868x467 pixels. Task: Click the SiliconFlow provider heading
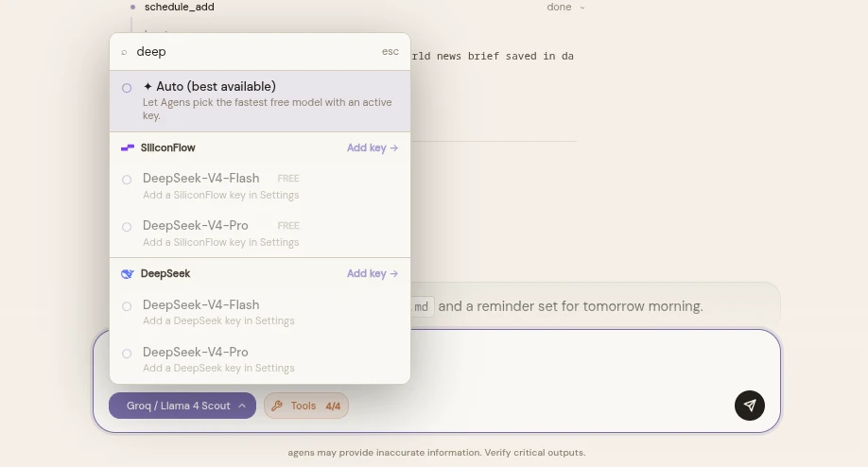(x=167, y=147)
